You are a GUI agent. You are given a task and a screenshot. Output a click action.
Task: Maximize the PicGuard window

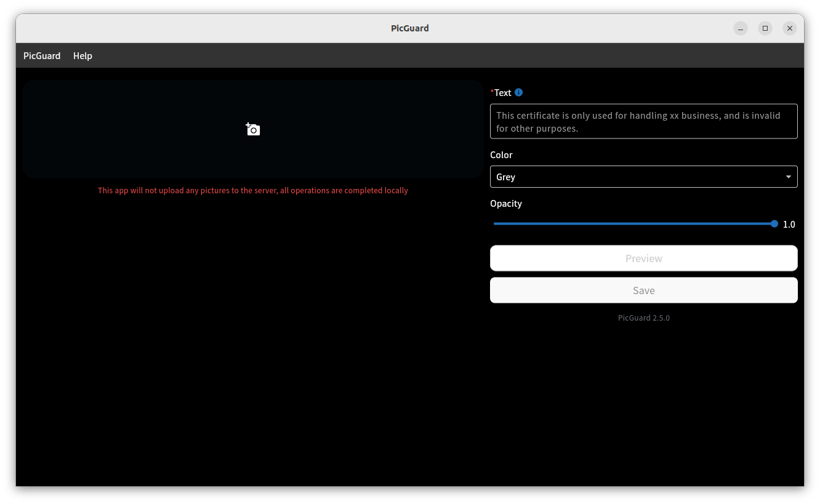pos(765,28)
